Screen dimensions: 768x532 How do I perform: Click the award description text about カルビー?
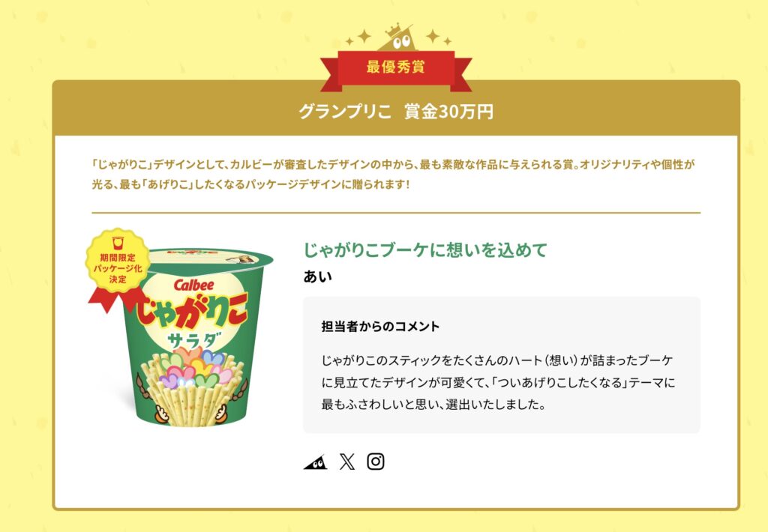click(x=393, y=175)
